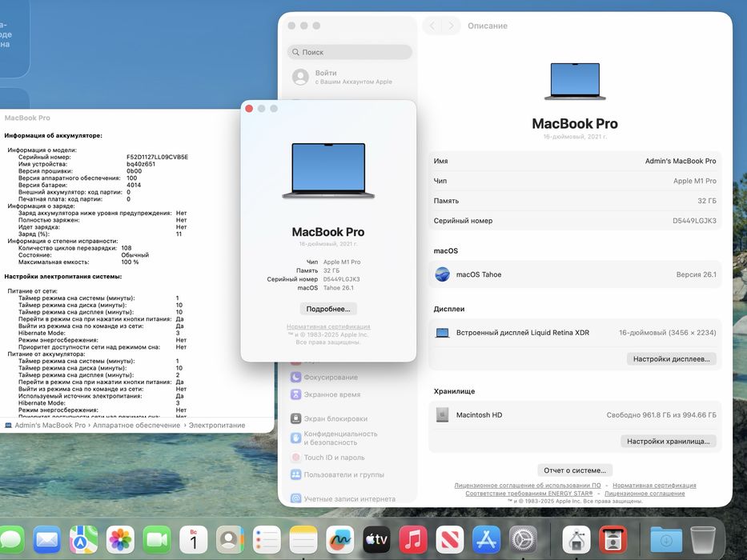Select Войти с Вашим Аккаунтом Apple
This screenshot has height=560, width=747.
(x=350, y=77)
